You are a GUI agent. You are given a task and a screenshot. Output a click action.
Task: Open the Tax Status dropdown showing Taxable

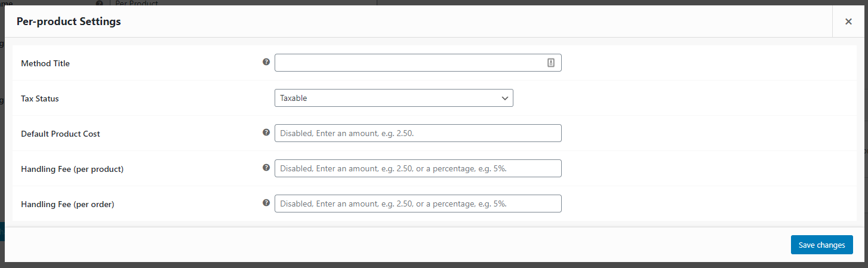(394, 98)
